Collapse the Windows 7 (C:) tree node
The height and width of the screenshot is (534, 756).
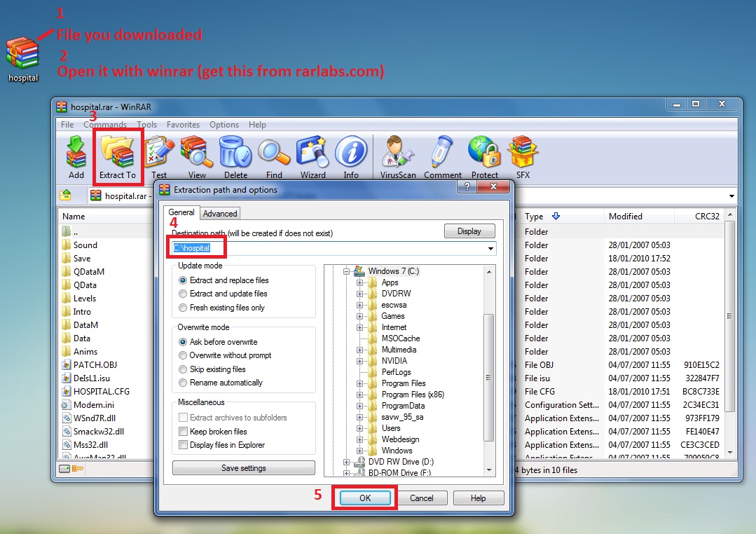coord(346,272)
